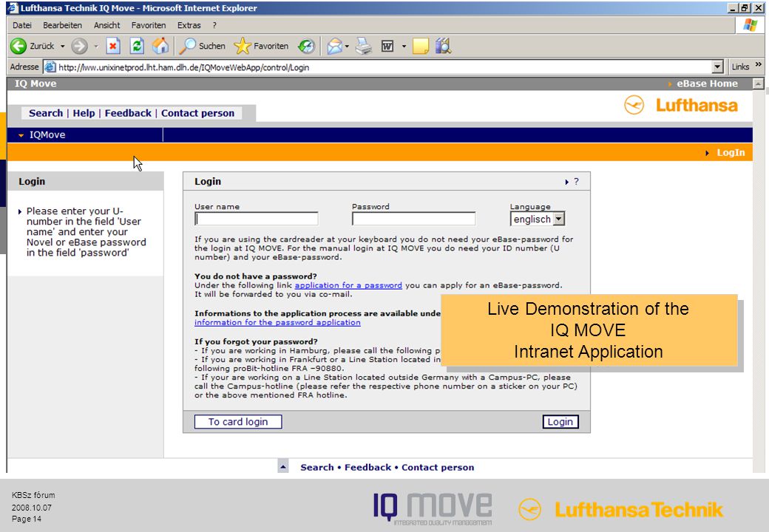Follow the 'application for a password' link
The width and height of the screenshot is (769, 532).
pos(348,285)
